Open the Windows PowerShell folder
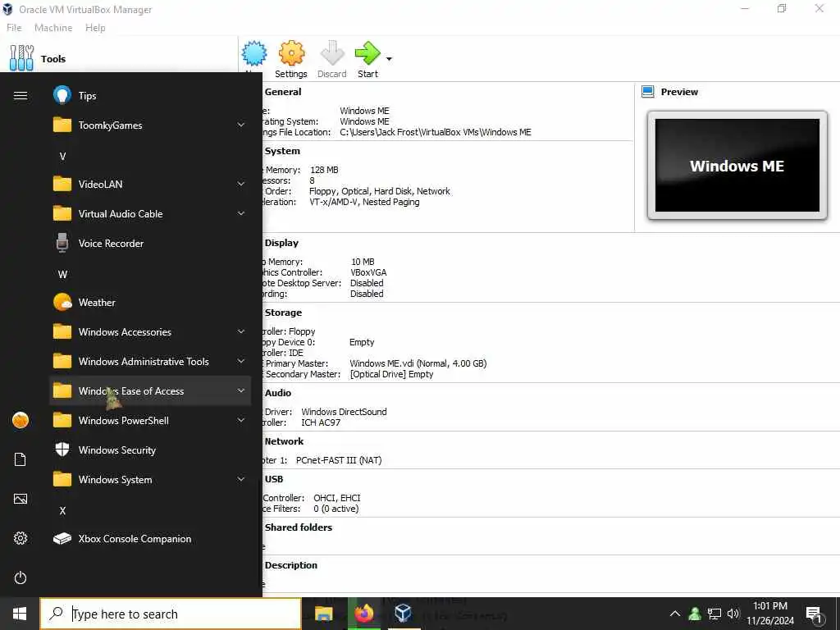Image resolution: width=840 pixels, height=630 pixels. click(150, 421)
